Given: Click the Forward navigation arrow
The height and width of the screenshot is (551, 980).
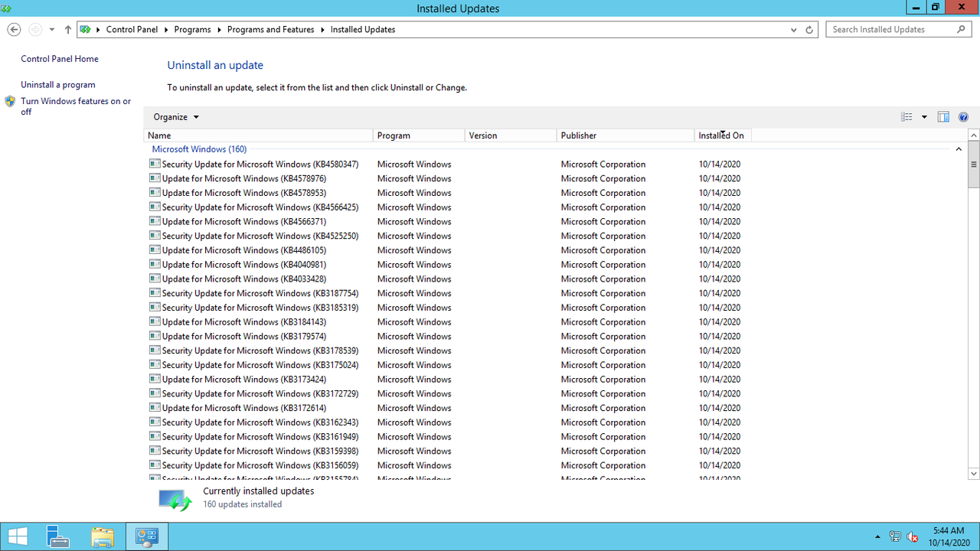Looking at the screenshot, I should tap(35, 29).
